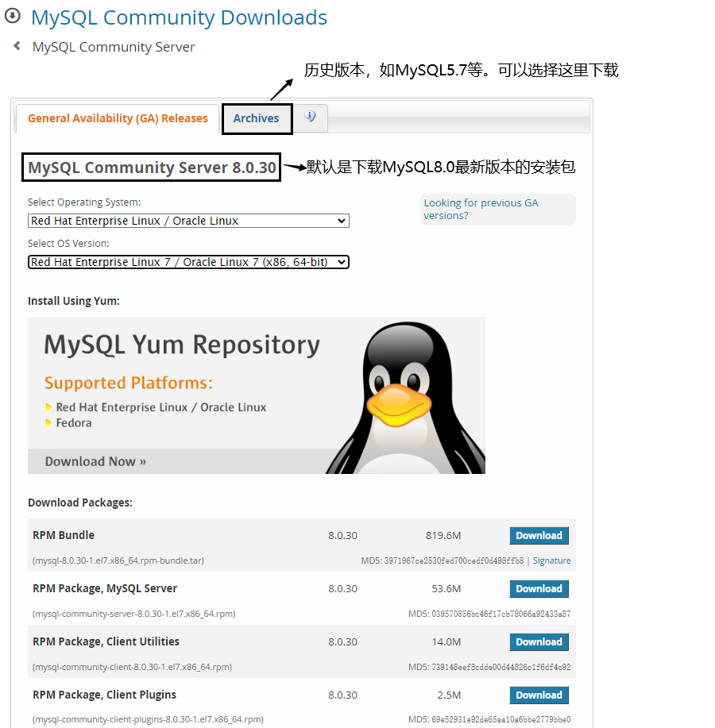This screenshot has height=728, width=715.
Task: Switch to the Archives tab
Action: click(x=257, y=118)
